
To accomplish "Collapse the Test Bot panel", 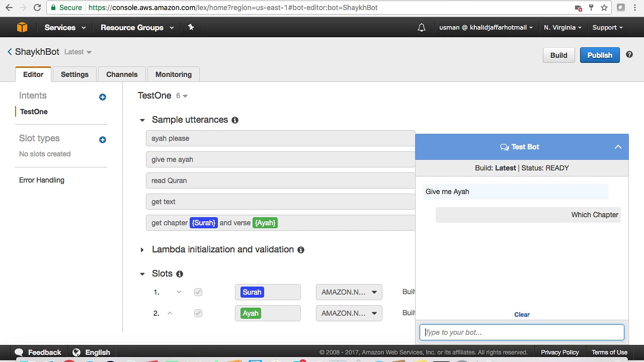I will pos(618,147).
